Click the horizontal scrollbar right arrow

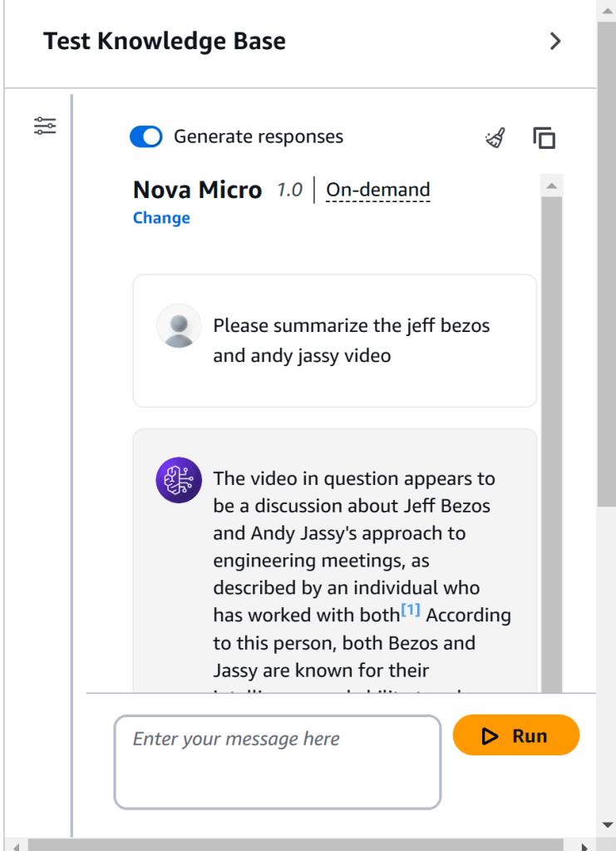point(584,845)
